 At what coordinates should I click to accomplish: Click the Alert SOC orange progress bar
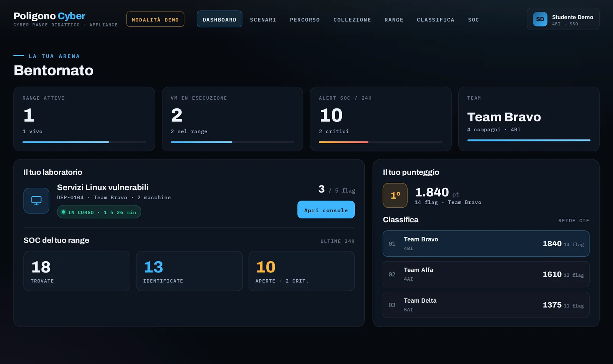[x=380, y=142]
